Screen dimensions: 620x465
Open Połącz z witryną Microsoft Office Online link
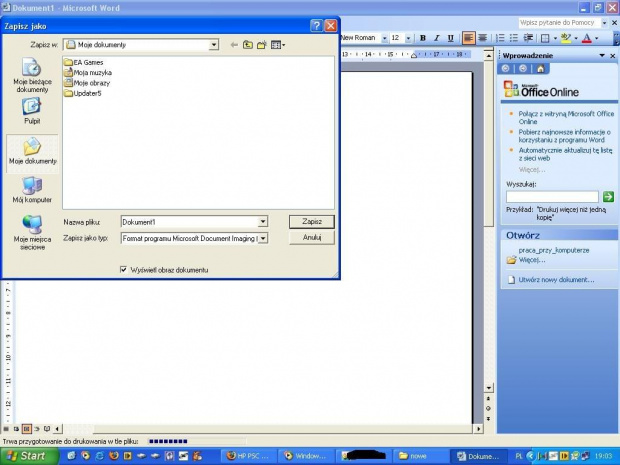(566, 117)
